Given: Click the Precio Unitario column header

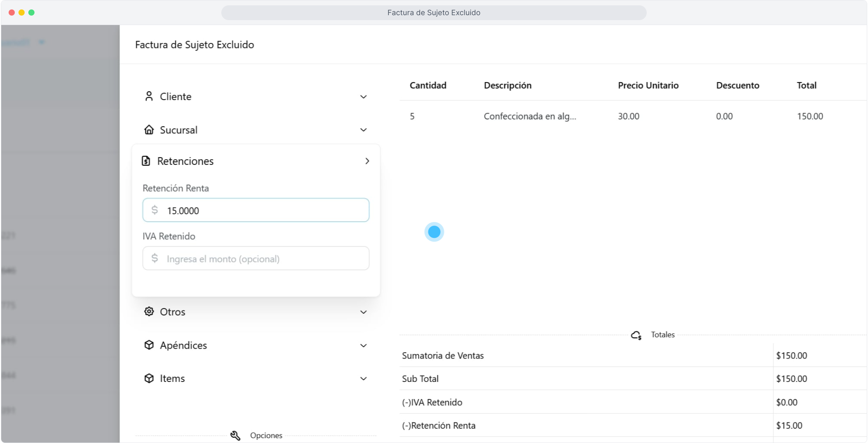Looking at the screenshot, I should click(648, 85).
